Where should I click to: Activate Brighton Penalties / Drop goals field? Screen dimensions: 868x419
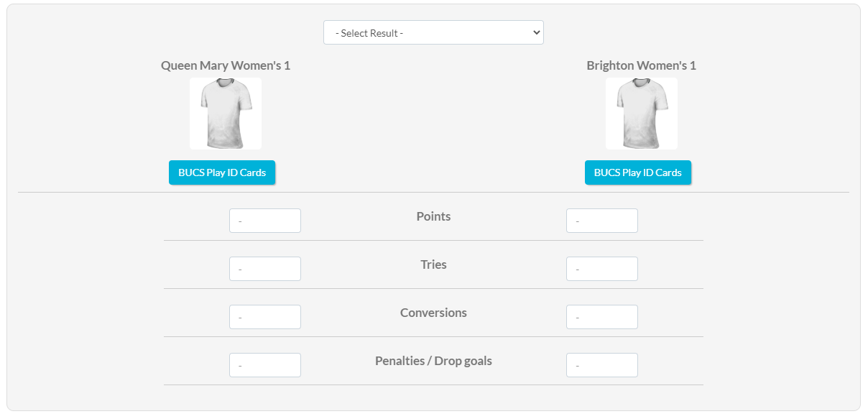point(602,365)
